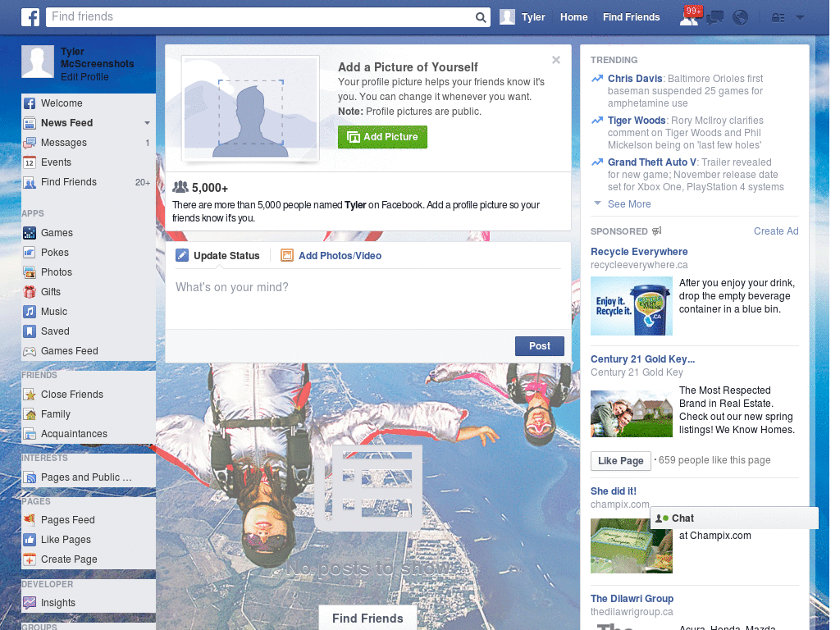Open the Family list icon
Screen dimensions: 840x630
[x=30, y=414]
